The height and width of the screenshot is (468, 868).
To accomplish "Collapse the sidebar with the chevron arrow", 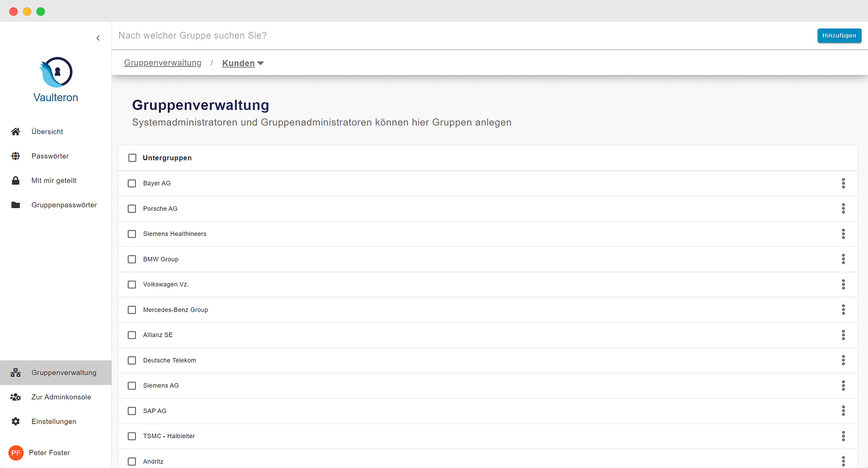I will [x=98, y=38].
